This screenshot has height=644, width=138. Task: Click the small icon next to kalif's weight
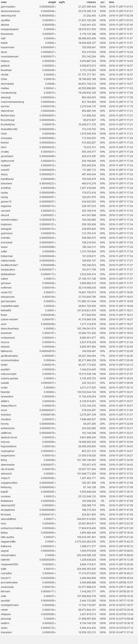pos(55,38)
